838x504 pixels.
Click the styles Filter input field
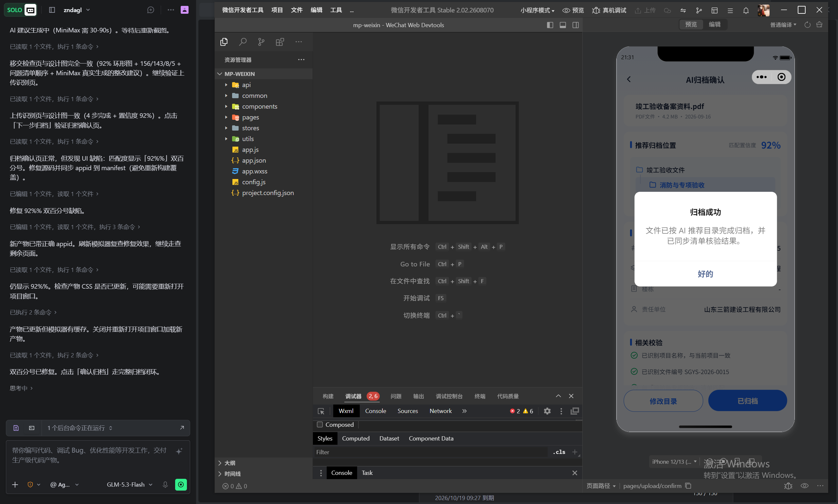click(x=430, y=452)
